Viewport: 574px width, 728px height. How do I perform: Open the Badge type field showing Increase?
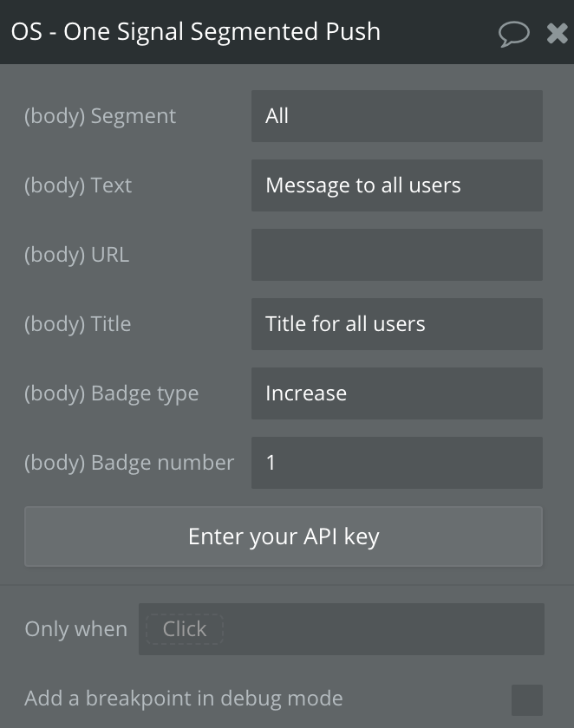(397, 393)
